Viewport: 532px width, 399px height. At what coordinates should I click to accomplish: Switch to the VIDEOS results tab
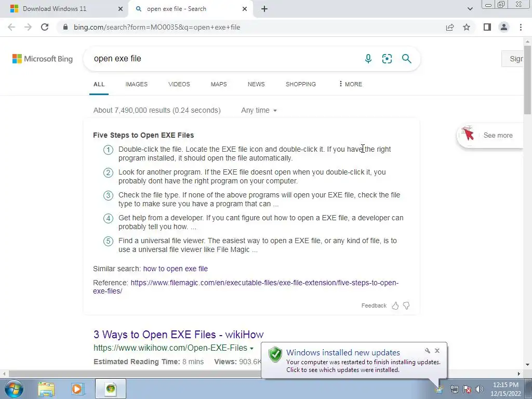[179, 84]
